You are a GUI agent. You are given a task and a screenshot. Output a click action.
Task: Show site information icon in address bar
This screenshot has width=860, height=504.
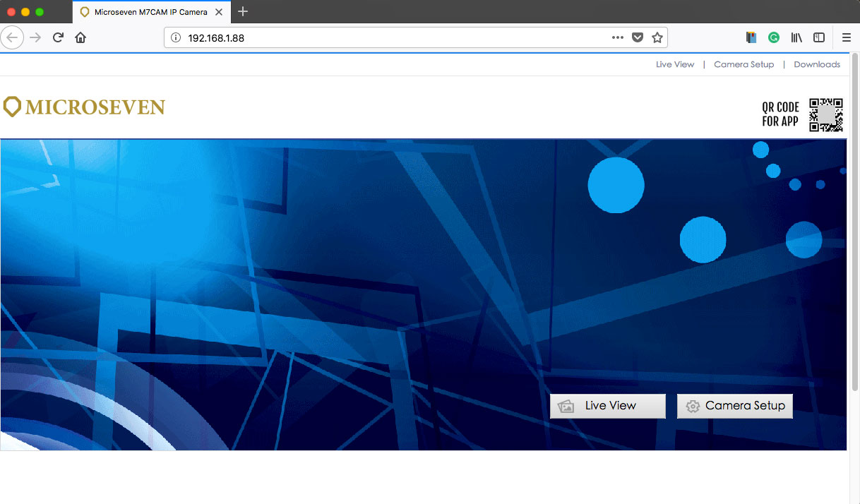(x=176, y=37)
